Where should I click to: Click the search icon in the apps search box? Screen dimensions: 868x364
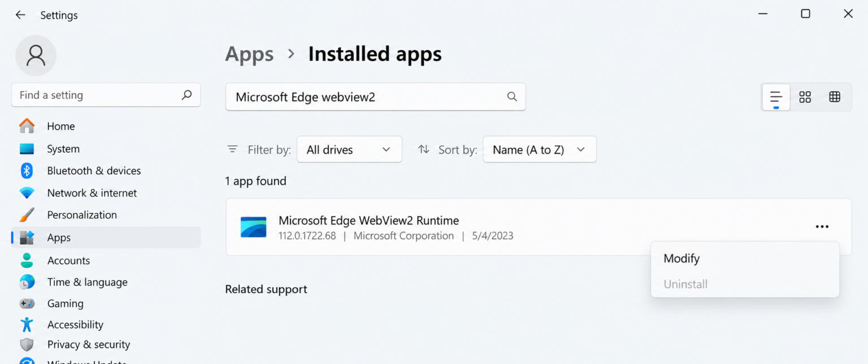pos(512,97)
